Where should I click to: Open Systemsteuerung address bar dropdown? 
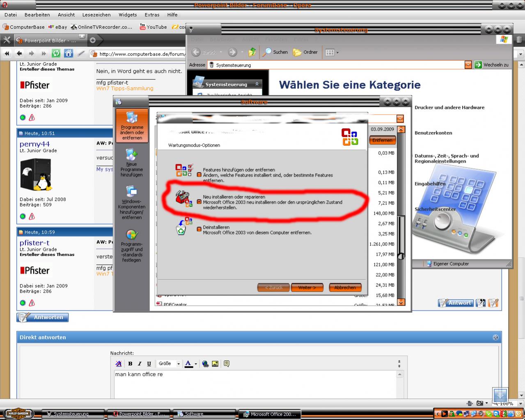[468, 65]
